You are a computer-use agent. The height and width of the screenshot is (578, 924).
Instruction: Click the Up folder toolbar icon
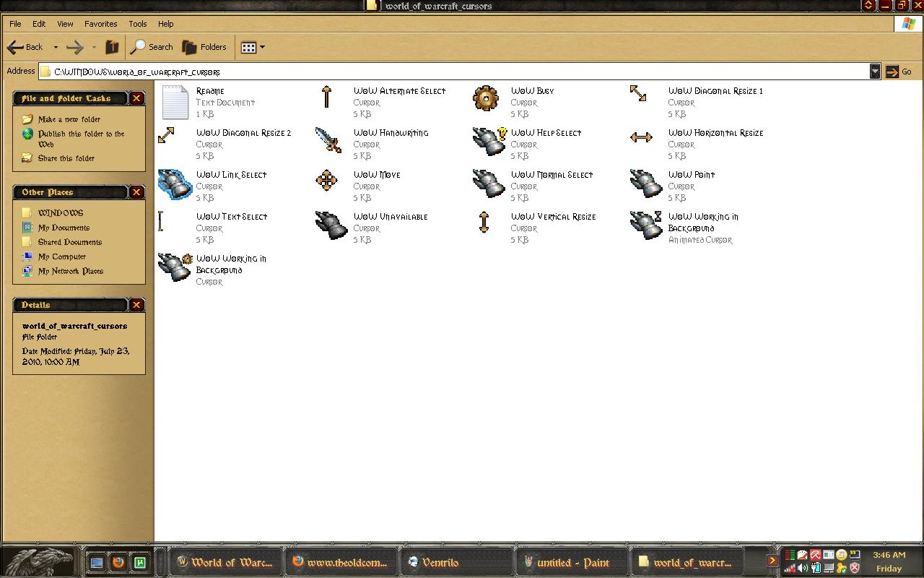[x=112, y=48]
